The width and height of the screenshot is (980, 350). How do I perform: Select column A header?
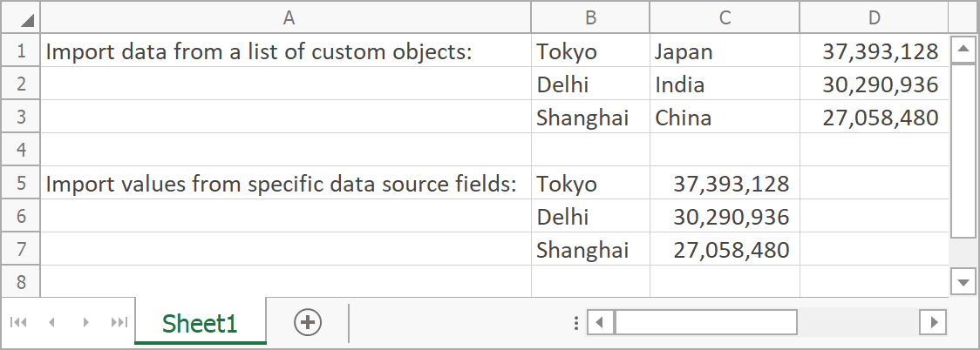tap(289, 17)
